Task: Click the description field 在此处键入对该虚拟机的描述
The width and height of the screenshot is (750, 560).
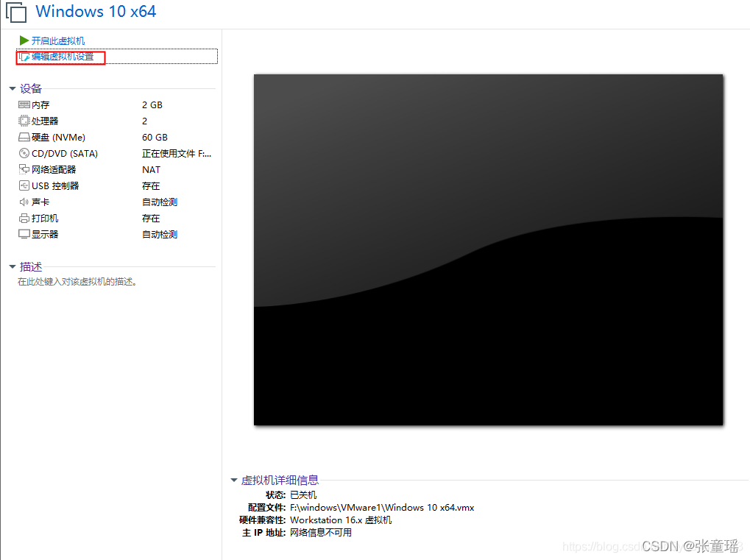Action: pos(78,282)
